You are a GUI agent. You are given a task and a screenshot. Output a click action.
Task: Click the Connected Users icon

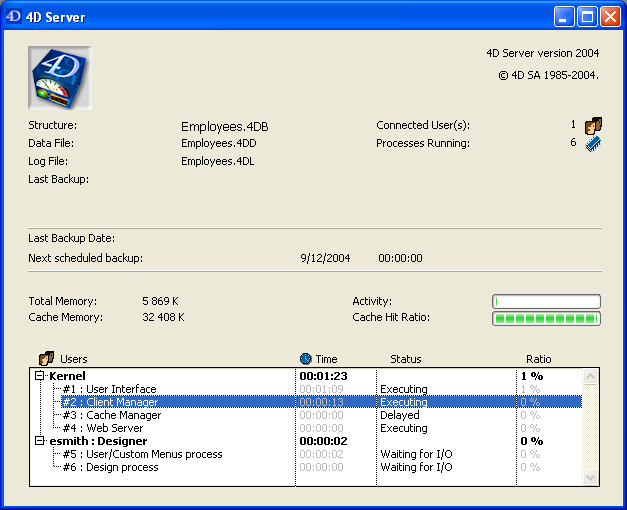pos(593,126)
